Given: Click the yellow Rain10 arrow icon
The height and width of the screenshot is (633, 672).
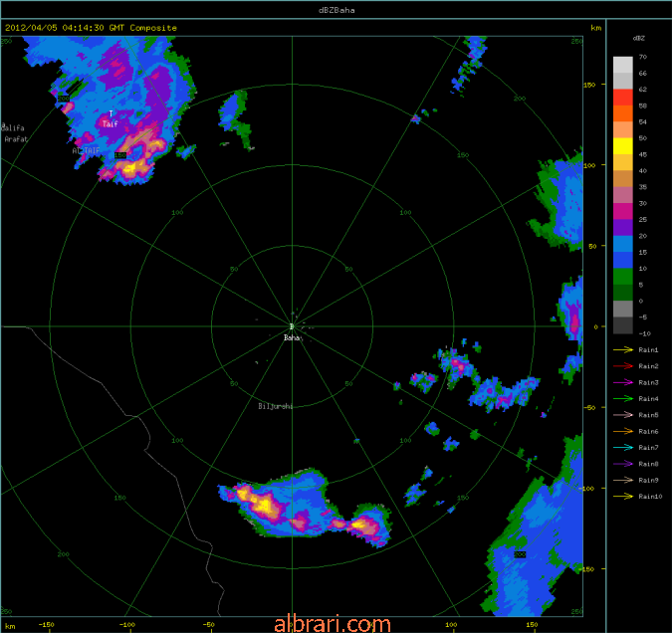Looking at the screenshot, I should (x=623, y=497).
